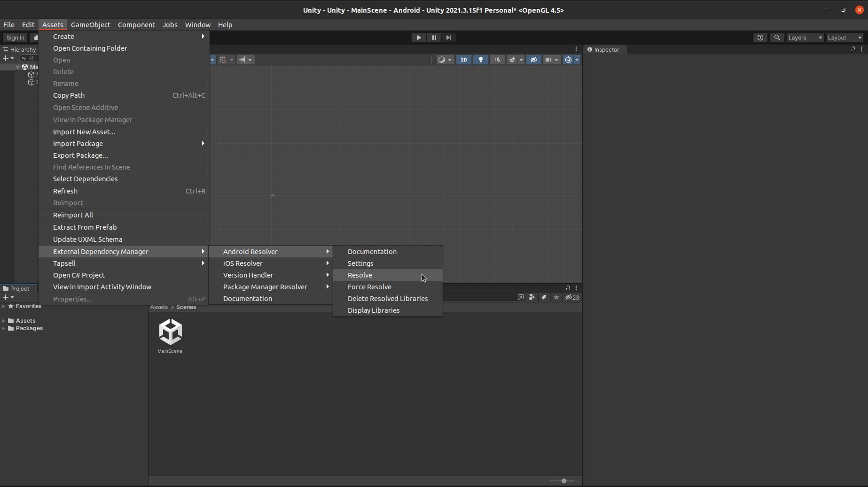The width and height of the screenshot is (868, 487).
Task: Toggle scene visibility of hidden objects
Action: click(533, 60)
